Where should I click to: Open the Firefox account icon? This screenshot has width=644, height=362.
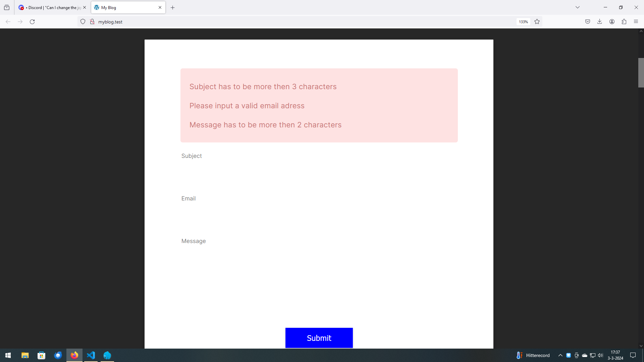612,22
